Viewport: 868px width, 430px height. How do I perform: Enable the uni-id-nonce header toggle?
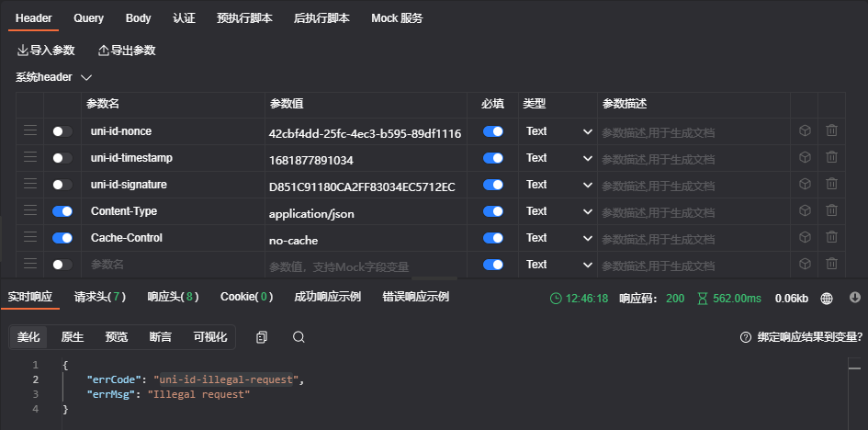(62, 131)
